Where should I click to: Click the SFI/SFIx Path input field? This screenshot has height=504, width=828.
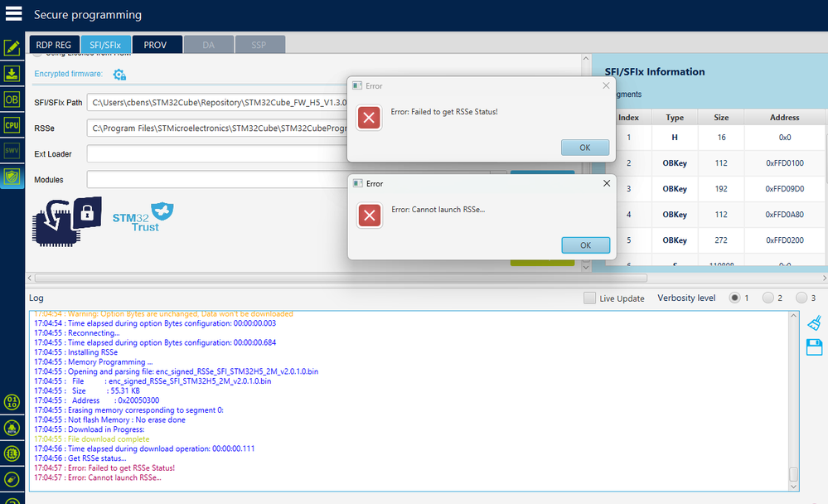217,103
